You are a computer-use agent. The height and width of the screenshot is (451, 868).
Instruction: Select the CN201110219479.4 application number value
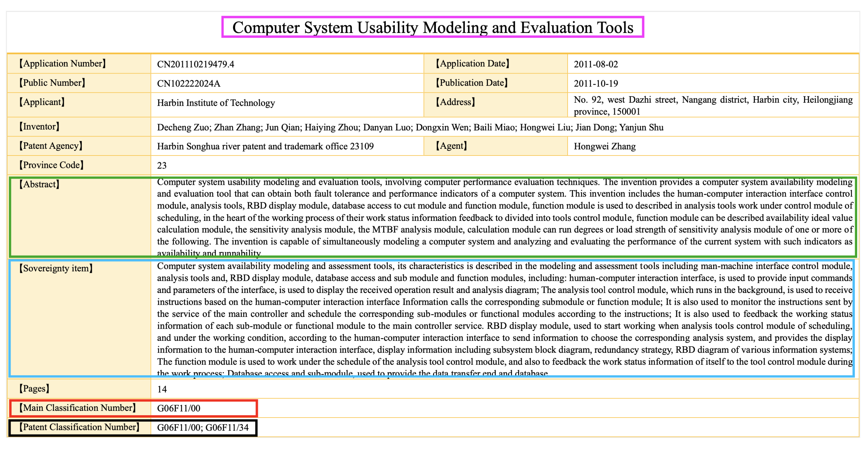[x=195, y=64]
